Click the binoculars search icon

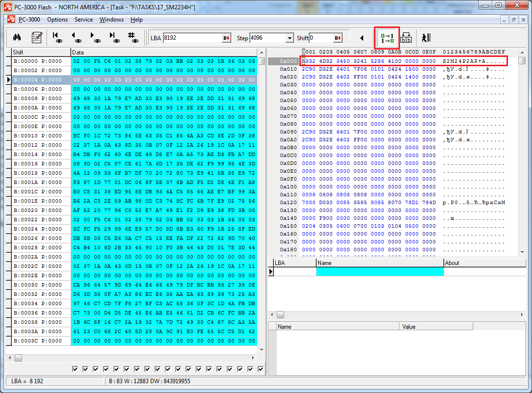(16, 38)
